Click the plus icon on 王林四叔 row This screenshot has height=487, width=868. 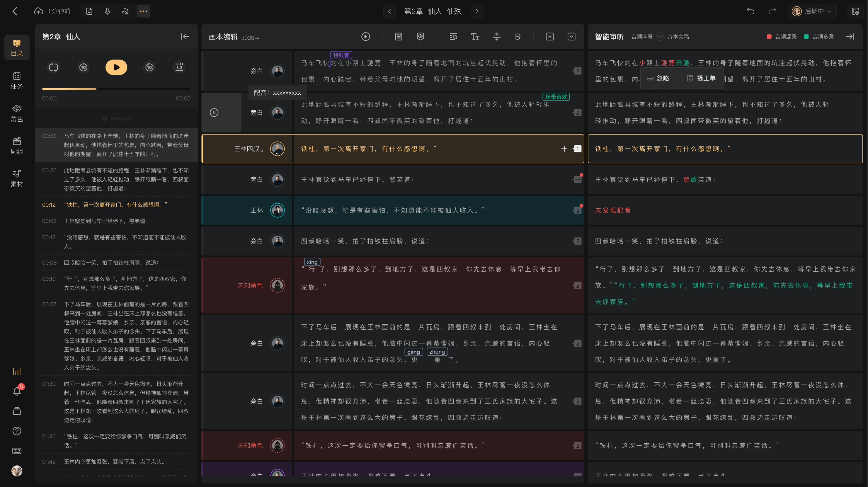coord(564,149)
